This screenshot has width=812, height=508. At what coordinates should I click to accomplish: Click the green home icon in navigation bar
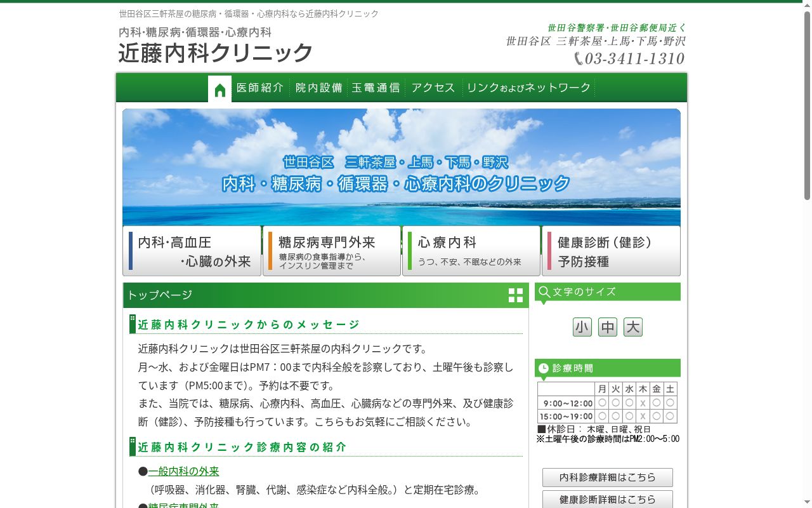[x=219, y=89]
